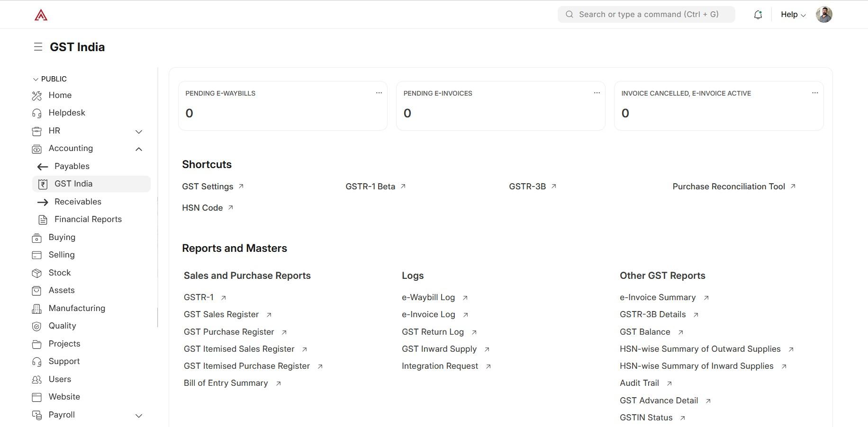This screenshot has height=427, width=868.
Task: Go to Home in the sidebar
Action: point(60,95)
